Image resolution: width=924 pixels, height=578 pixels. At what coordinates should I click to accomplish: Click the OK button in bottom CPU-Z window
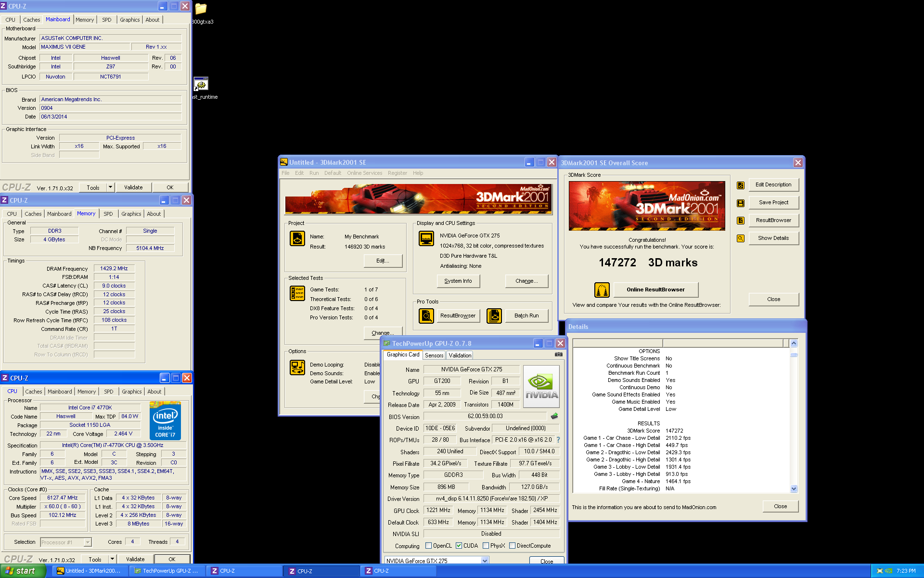(172, 559)
